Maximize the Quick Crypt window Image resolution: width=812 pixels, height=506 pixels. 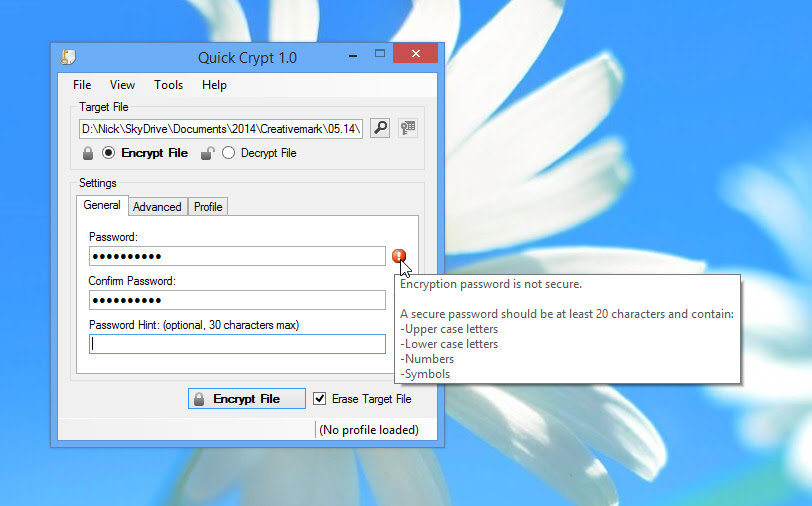pyautogui.click(x=380, y=53)
